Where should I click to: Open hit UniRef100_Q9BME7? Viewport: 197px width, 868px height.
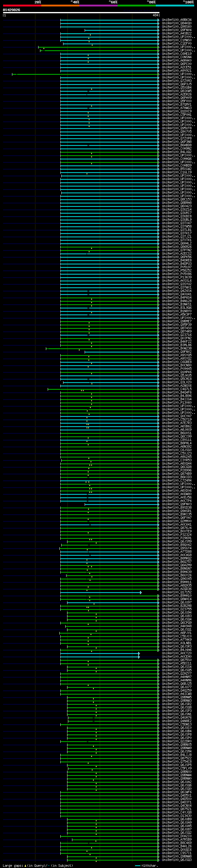coord(177,321)
